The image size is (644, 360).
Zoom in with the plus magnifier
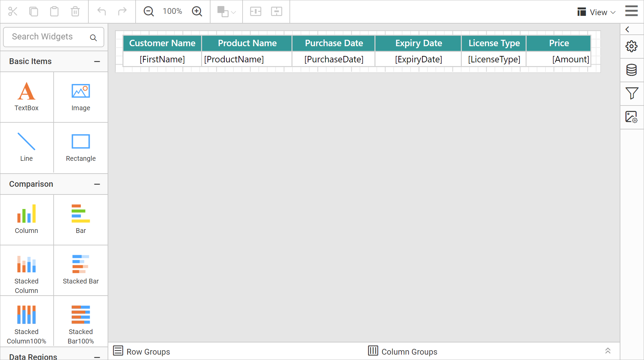point(197,11)
